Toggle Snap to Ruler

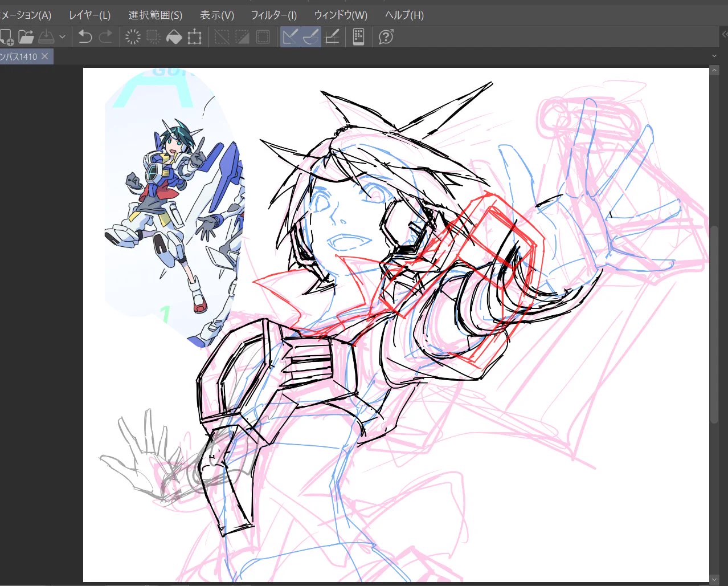[291, 37]
